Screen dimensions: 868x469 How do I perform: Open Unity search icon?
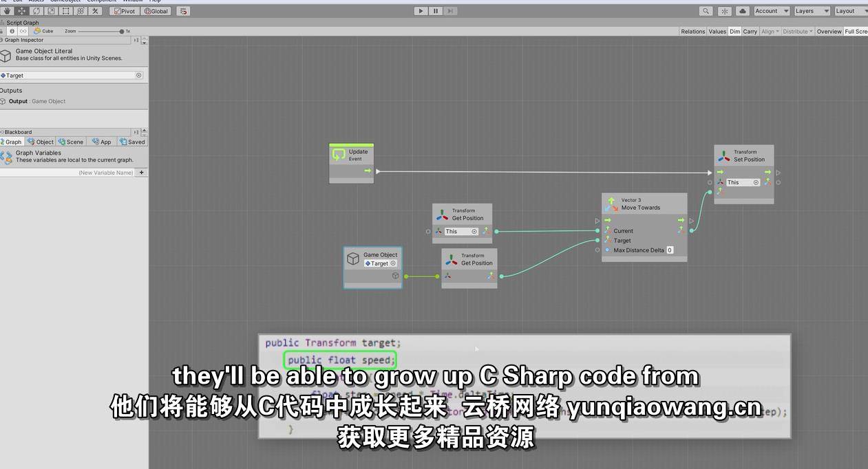click(x=706, y=11)
